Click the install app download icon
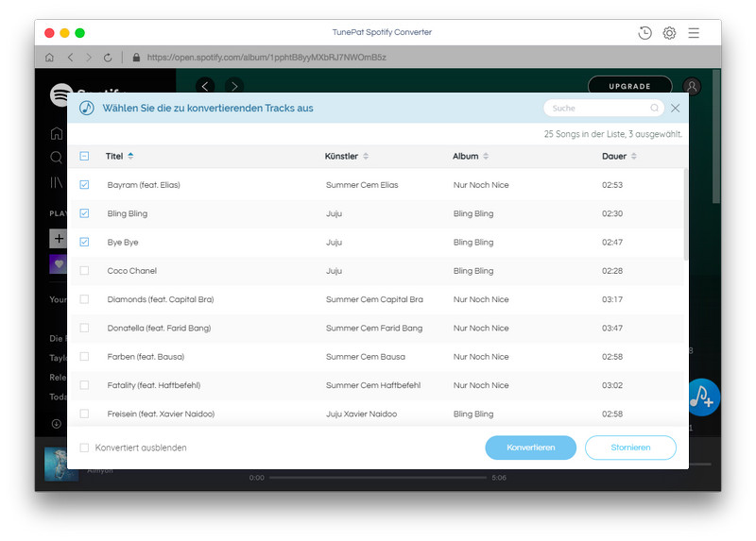This screenshot has height=541, width=756. tap(57, 424)
